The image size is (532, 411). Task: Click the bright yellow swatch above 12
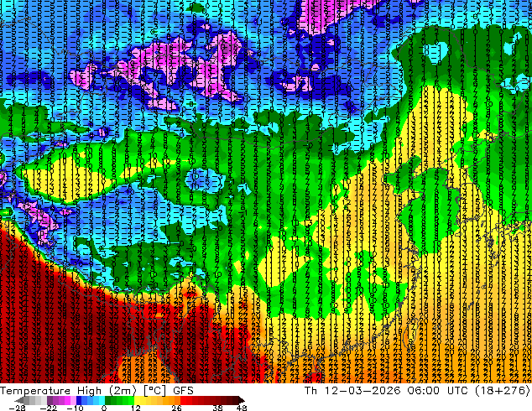[137, 400]
